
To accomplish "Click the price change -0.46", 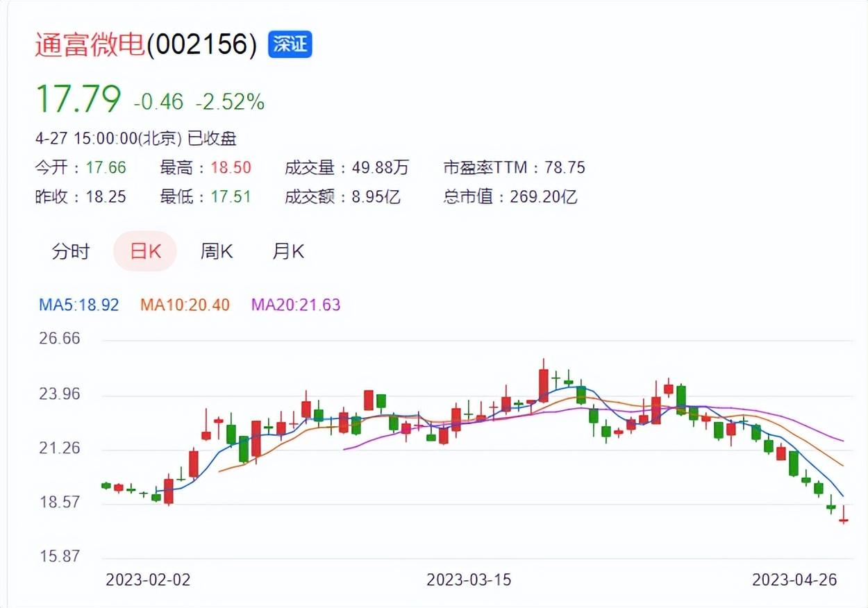I will [x=159, y=102].
